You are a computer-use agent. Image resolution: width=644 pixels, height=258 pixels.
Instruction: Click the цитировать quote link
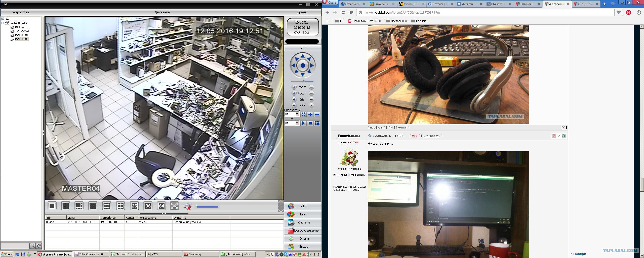(x=431, y=136)
